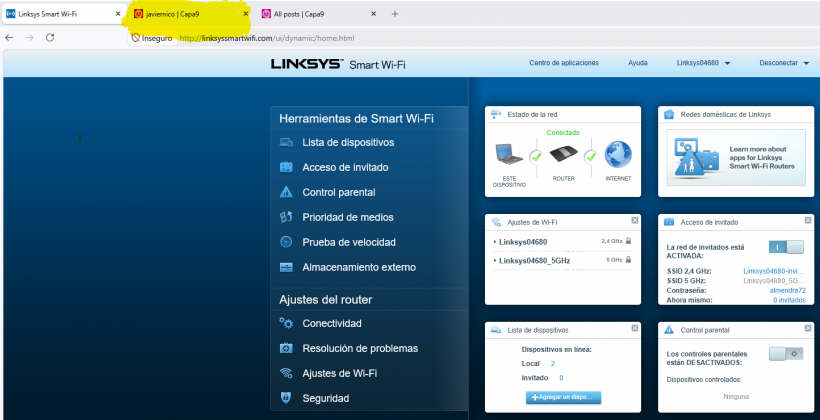Click the Linksys04680-invi... SSID link
This screenshot has height=420, width=820.
click(x=773, y=271)
